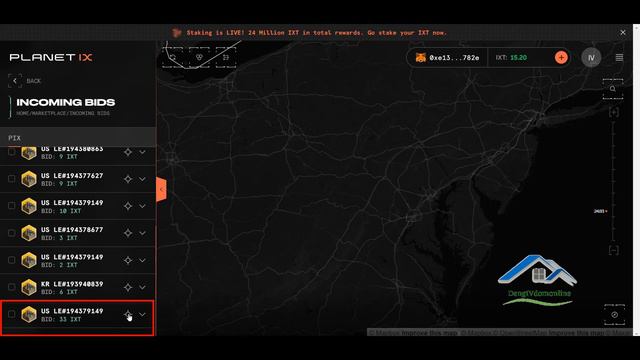Click the vertical zoom slider track
The width and height of the screenshot is (640, 360).
[613, 181]
